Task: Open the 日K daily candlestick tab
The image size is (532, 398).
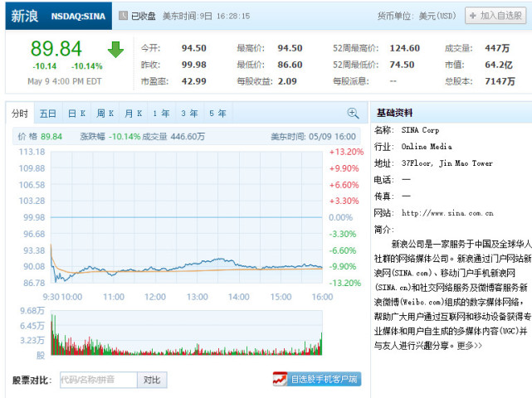Action: [x=76, y=114]
